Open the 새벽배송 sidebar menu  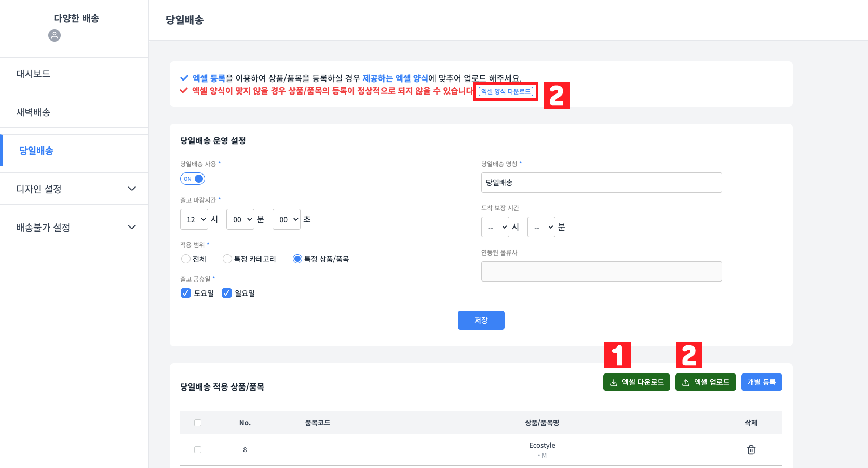tap(74, 112)
